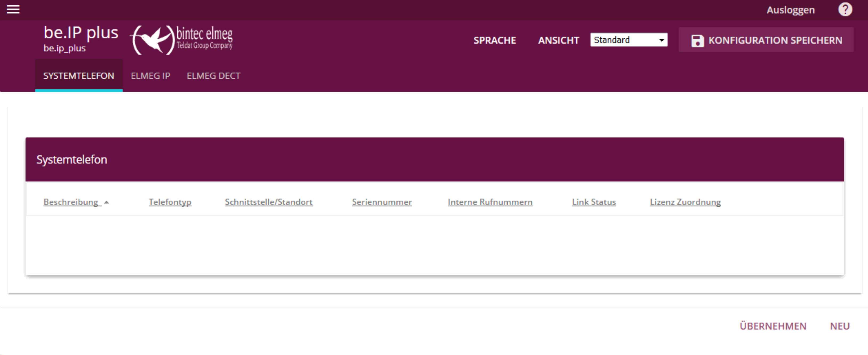Image resolution: width=868 pixels, height=355 pixels.
Task: Switch to the ELMEG DECT tab
Action: 213,76
